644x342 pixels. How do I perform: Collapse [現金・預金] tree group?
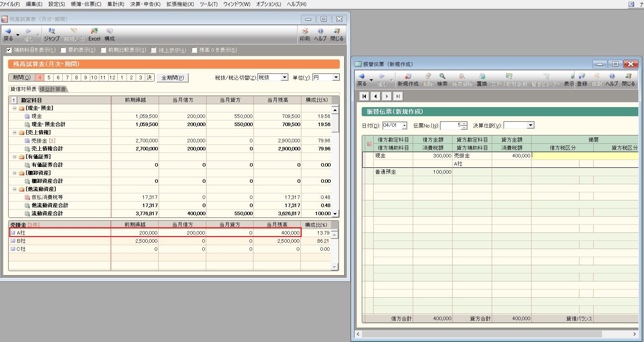pyautogui.click(x=15, y=108)
